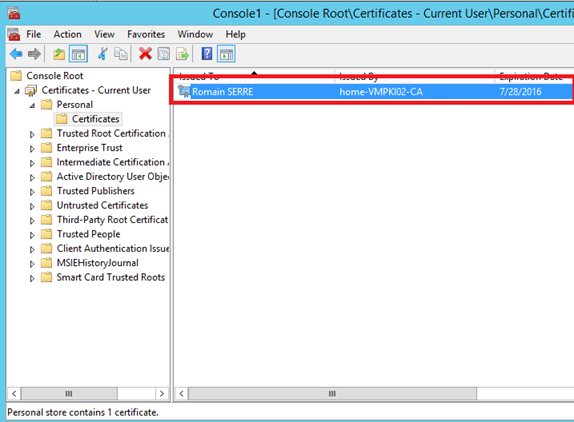Viewport: 574px width, 422px height.
Task: Click the Certificates - Current User snap-in icon
Action: point(31,90)
